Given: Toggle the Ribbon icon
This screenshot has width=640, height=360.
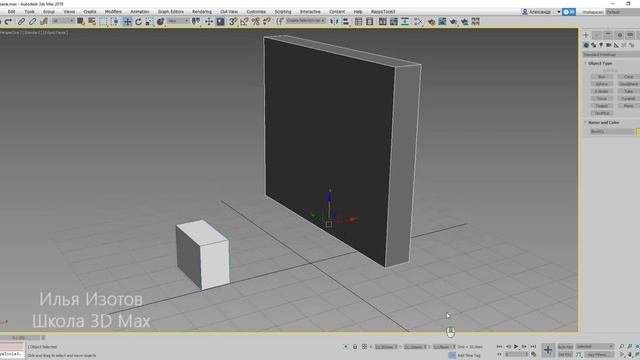Looking at the screenshot, I should (382, 22).
